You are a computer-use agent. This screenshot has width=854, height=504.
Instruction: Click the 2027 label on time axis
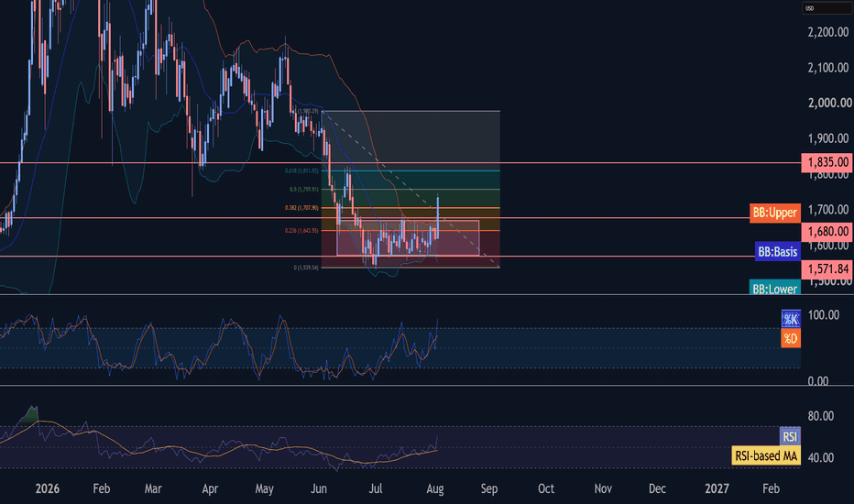coord(717,488)
